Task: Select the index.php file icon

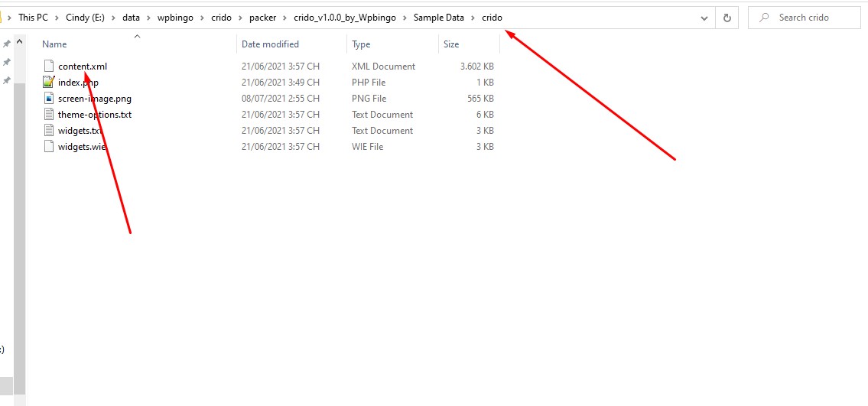Action: [x=49, y=82]
